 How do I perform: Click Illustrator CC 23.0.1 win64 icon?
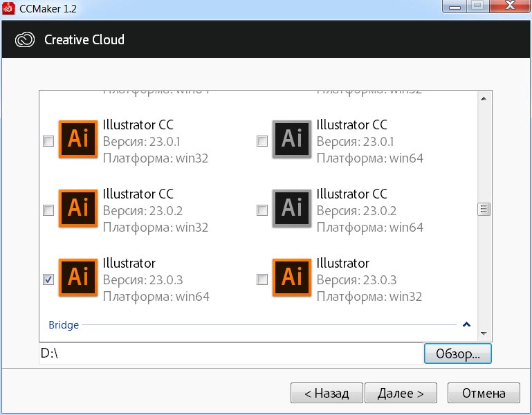292,140
